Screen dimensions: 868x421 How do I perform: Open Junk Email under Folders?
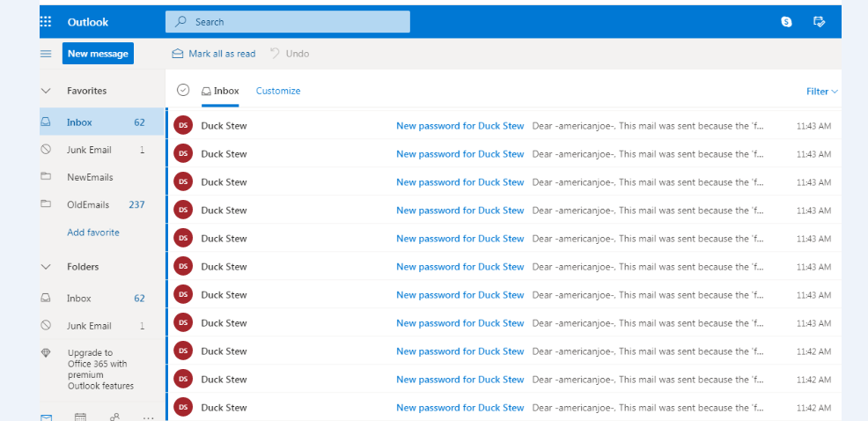pos(102,326)
